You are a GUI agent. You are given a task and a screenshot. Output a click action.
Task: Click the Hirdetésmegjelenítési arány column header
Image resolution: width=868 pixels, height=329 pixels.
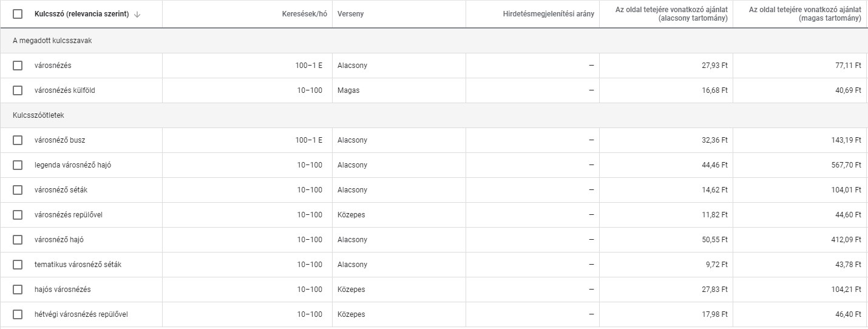point(549,14)
